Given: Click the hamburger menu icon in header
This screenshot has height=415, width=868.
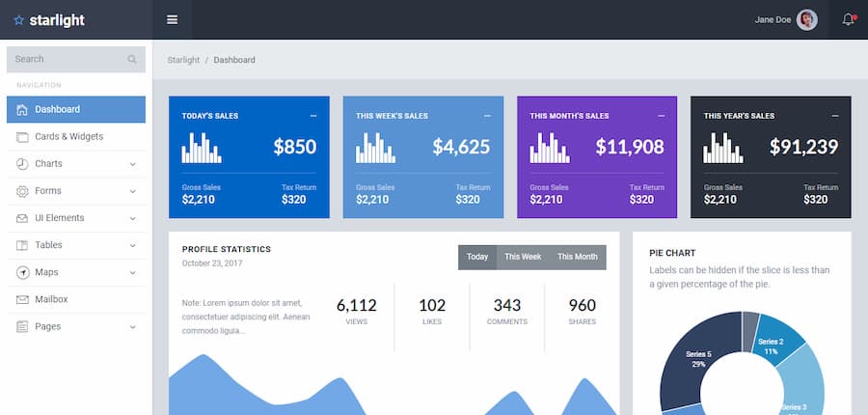Looking at the screenshot, I should coord(172,19).
